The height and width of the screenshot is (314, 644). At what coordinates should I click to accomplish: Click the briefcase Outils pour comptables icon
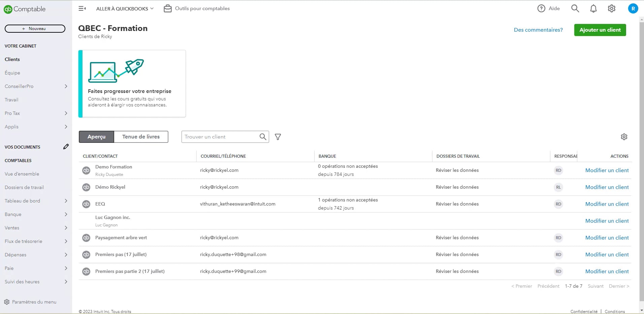(x=167, y=8)
